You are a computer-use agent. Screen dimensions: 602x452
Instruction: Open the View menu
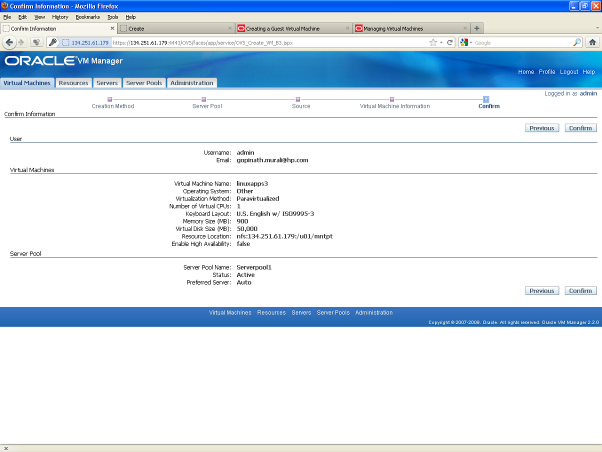click(x=40, y=17)
